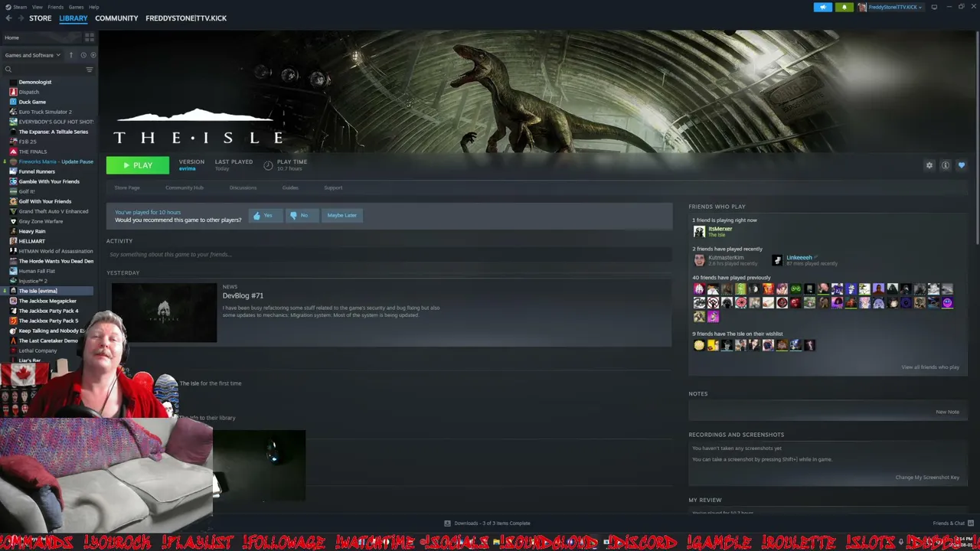Go back with the navigation back arrow
This screenshot has height=551, width=980.
coord(8,18)
